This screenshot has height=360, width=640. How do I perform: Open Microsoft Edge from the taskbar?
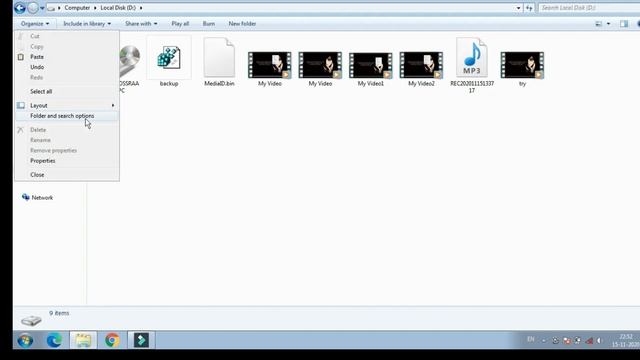[54, 340]
